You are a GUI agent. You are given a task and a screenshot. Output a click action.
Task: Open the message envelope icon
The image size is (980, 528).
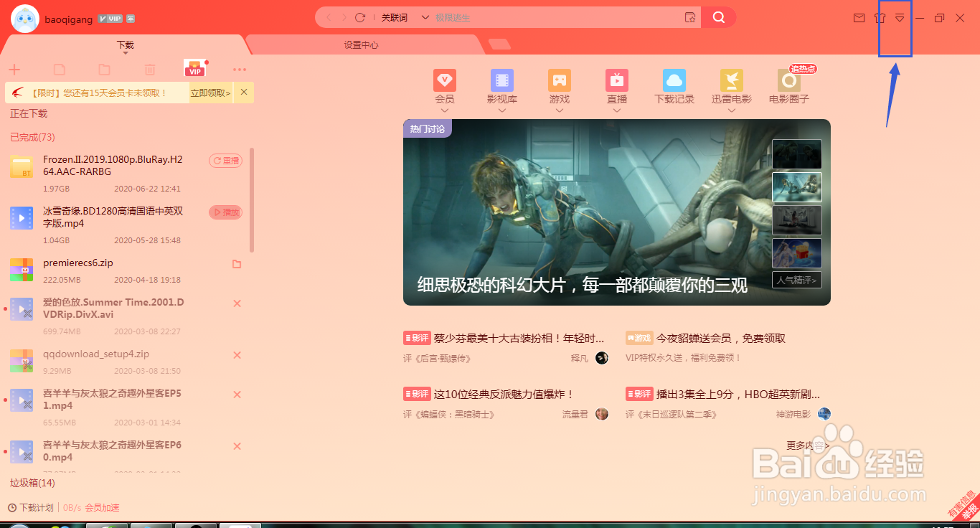click(x=859, y=18)
